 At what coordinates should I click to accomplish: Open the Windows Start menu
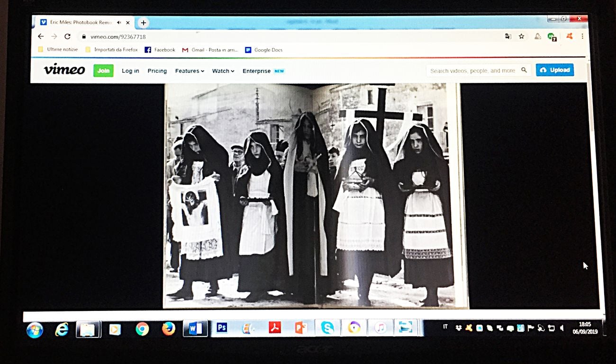coord(35,330)
